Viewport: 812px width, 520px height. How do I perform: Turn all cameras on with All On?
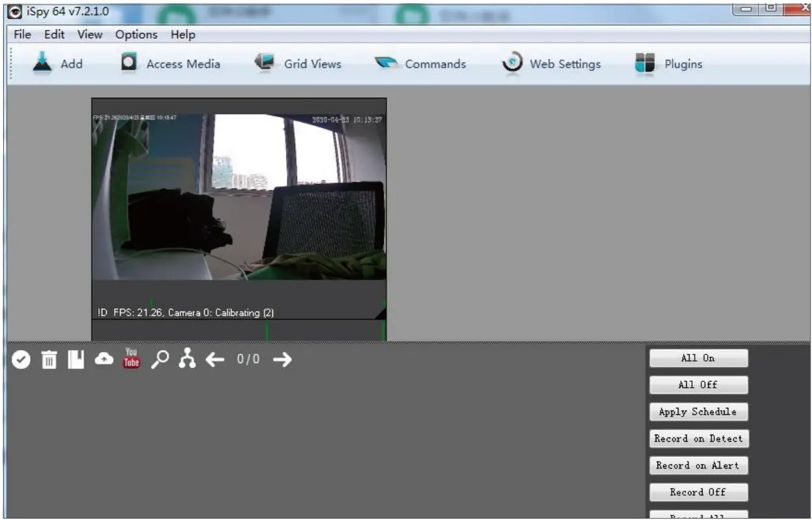pyautogui.click(x=698, y=358)
